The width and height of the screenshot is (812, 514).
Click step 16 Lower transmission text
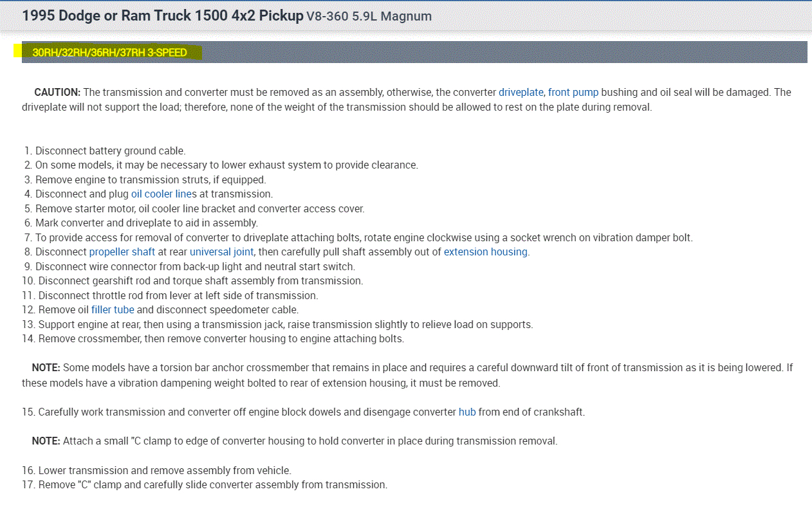tap(164, 470)
